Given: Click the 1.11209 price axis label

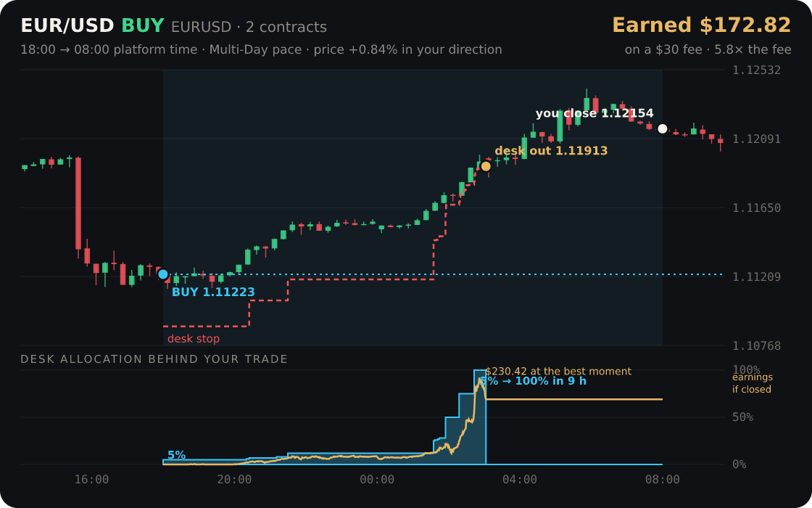Looking at the screenshot, I should click(757, 276).
